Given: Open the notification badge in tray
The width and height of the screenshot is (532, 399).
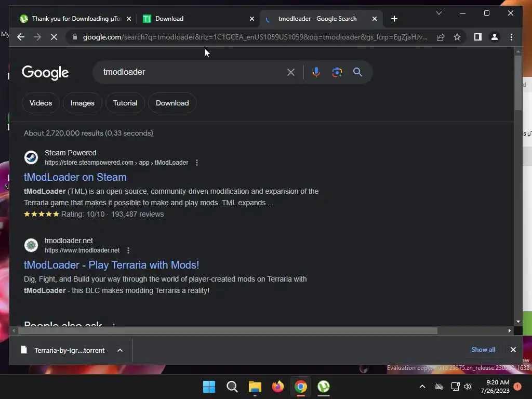Looking at the screenshot, I should [517, 387].
